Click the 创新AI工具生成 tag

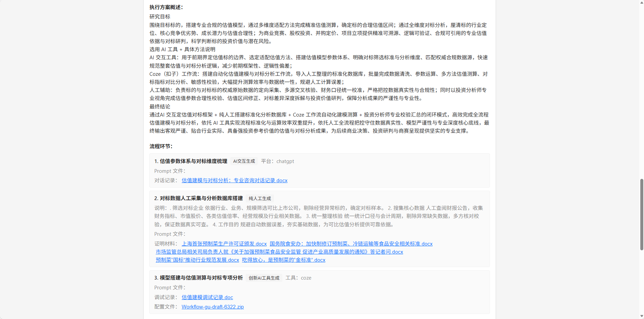(264, 278)
